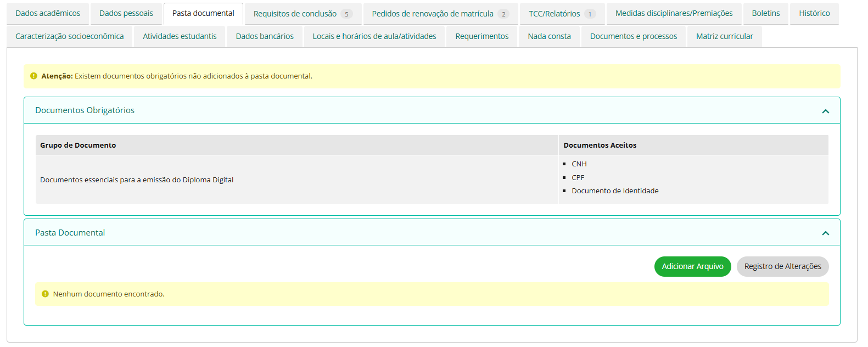Viewport: 868px width, 347px height.
Task: Open Requisitos de conclusão tab
Action: pyautogui.click(x=302, y=14)
